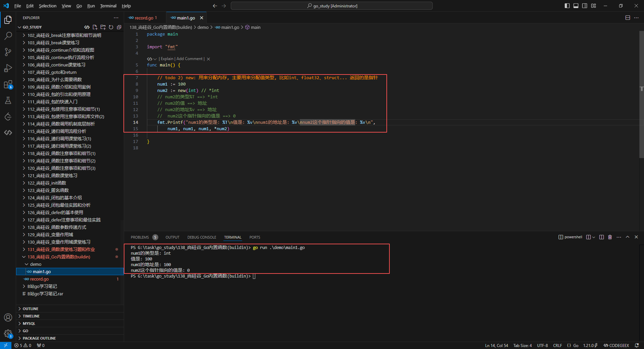Open the File menu
Screen dimensions: 644x349
tap(18, 6)
